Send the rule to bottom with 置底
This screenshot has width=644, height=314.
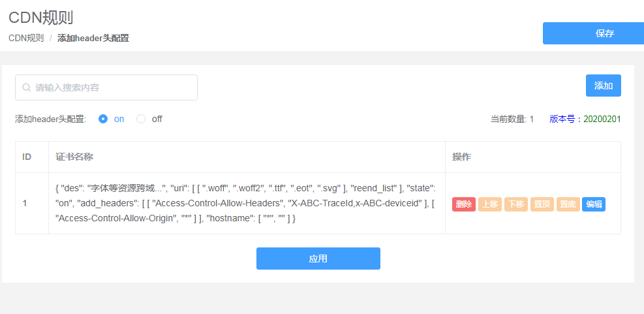[x=568, y=204]
